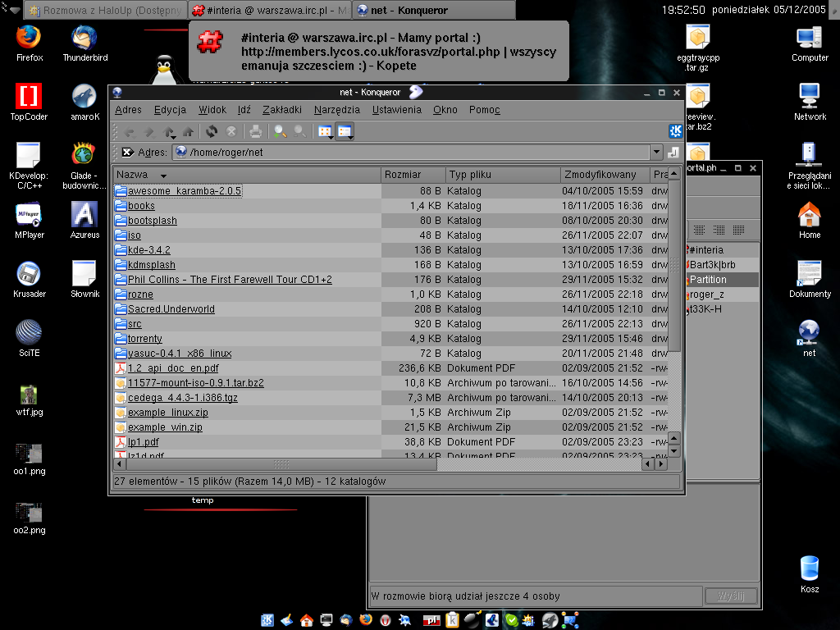
Task: Open the Zakładki menu
Action: click(282, 110)
